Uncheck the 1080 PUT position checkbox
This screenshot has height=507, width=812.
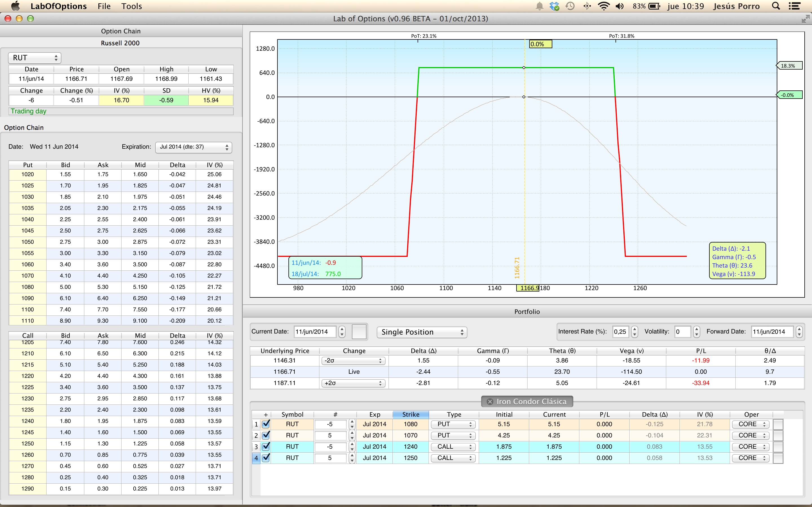tap(266, 424)
